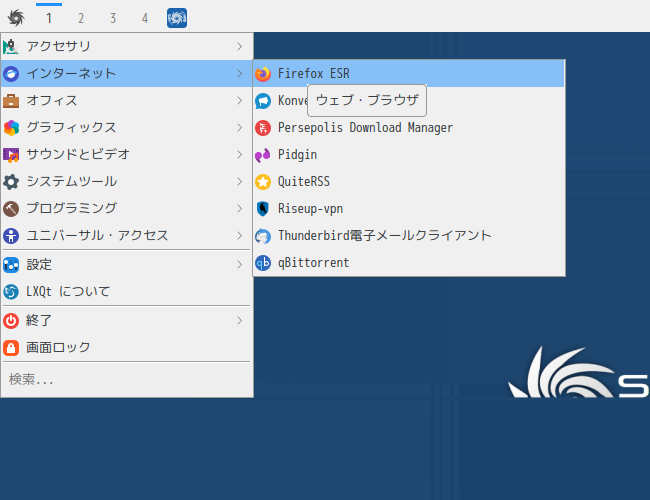
Task: Expand the オフィス submenu arrow
Action: click(x=240, y=101)
